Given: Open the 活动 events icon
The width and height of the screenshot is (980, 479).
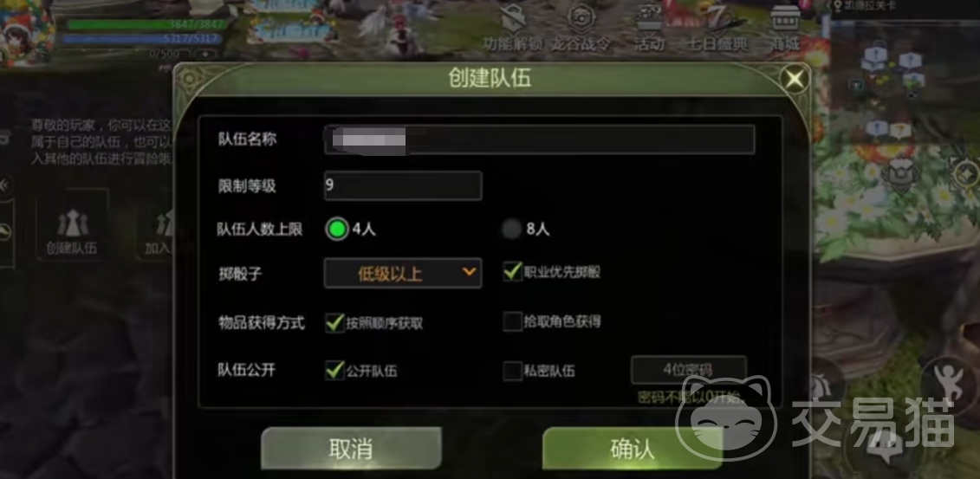Looking at the screenshot, I should [649, 27].
